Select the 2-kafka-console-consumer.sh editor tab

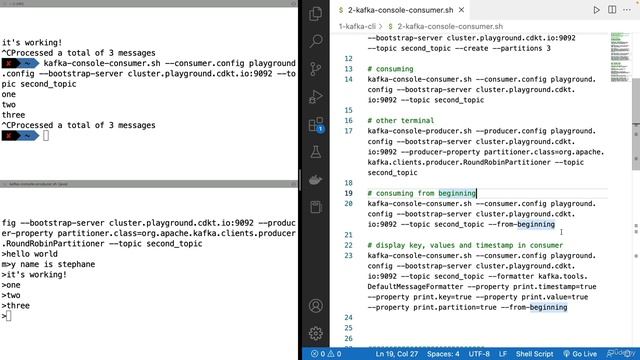coord(400,10)
